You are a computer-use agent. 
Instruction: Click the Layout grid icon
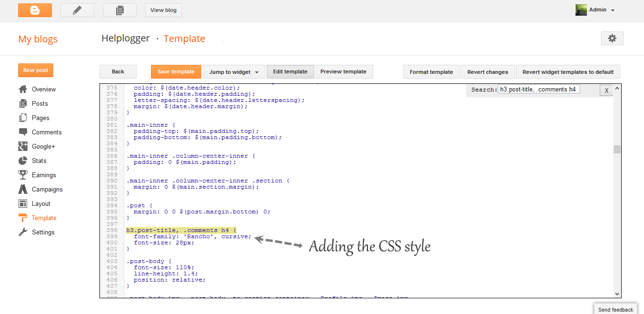23,203
